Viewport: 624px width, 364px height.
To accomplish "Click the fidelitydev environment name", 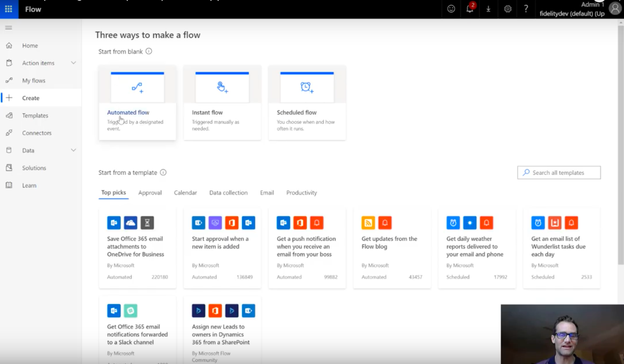I will (572, 14).
